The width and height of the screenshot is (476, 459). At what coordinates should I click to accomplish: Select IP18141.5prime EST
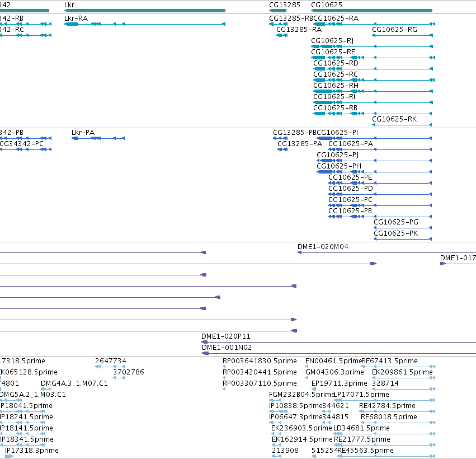tap(23, 434)
